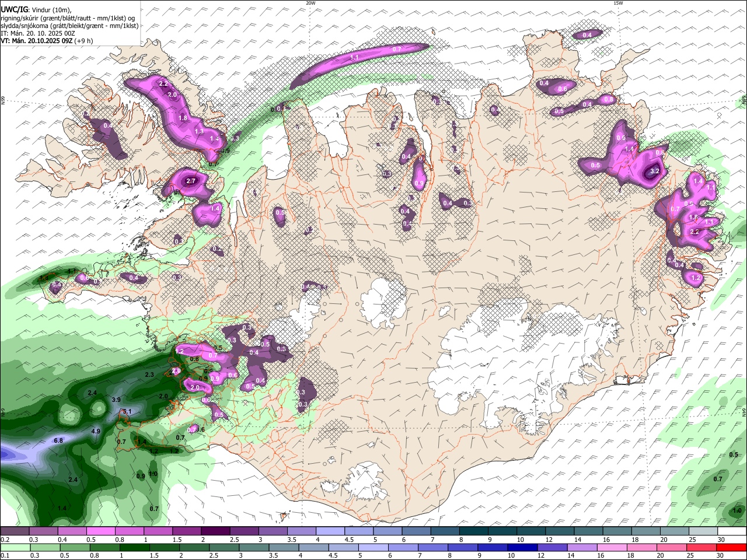Pick the white 30 swatch in the upper snow legend
747x560 pixels.
click(732, 531)
